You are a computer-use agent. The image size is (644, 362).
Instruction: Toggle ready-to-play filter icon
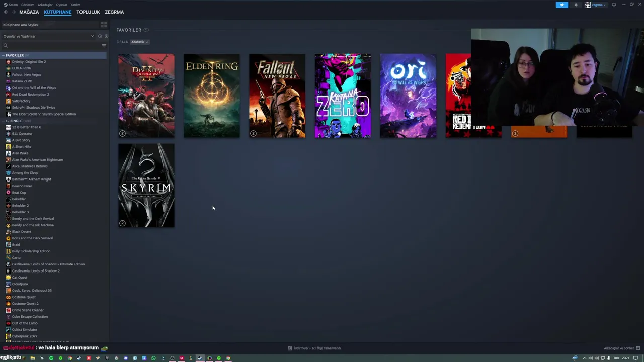click(106, 36)
